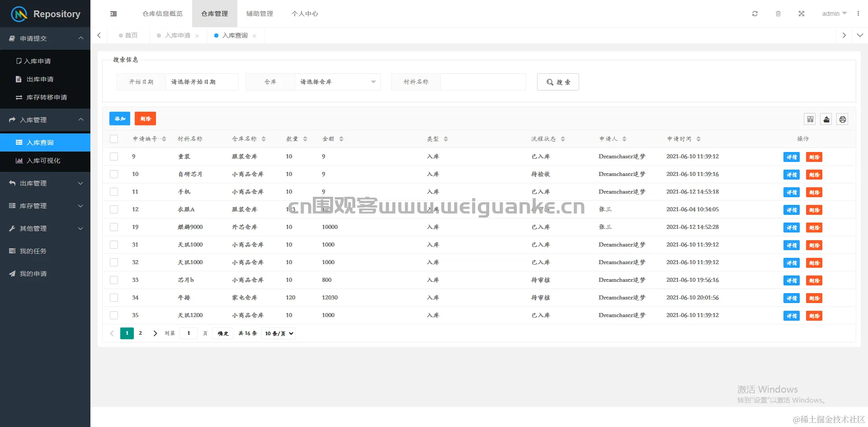Open 个人中心 top menu
This screenshot has height=427, width=868.
[305, 14]
